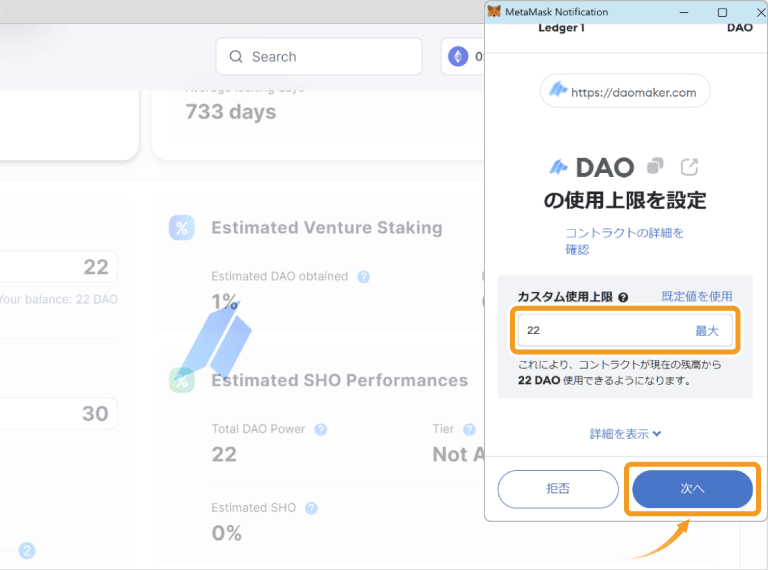Close the MetaMask Notification window
Image resolution: width=768 pixels, height=570 pixels.
(761, 12)
